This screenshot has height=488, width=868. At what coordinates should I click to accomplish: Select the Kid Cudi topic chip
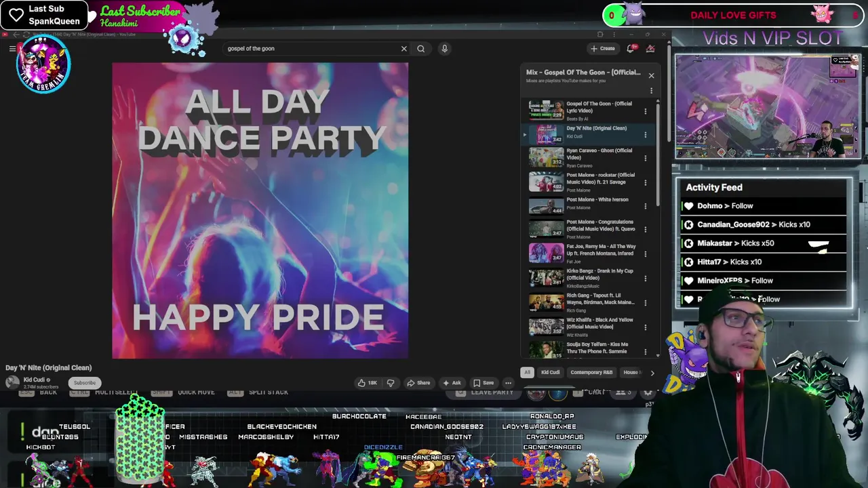pyautogui.click(x=550, y=372)
